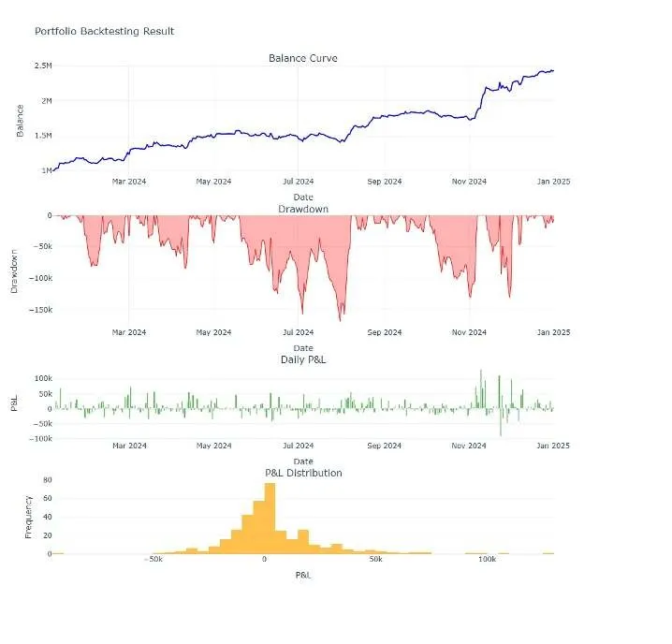Click the 100k label on Daily P&L axis
This screenshot has height=644, width=672.
(43, 378)
